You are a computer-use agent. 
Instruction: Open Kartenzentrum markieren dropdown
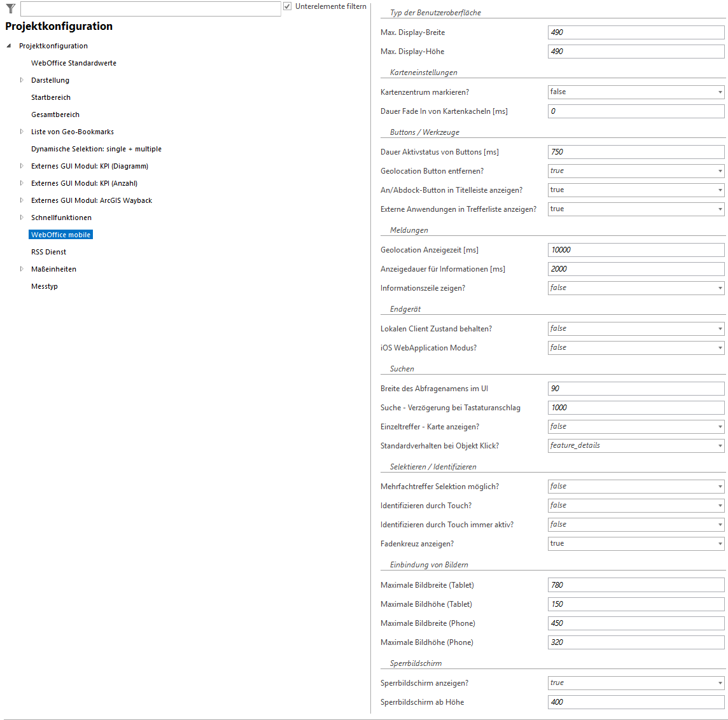[720, 92]
